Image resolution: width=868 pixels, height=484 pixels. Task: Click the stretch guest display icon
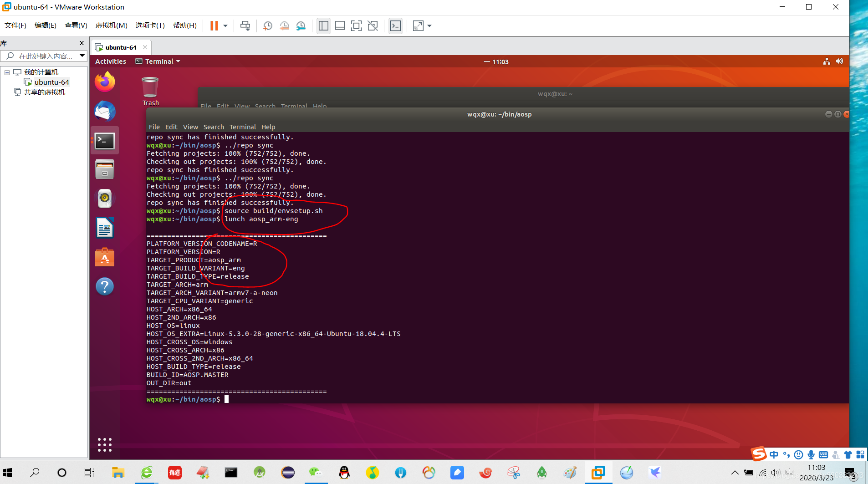[418, 25]
